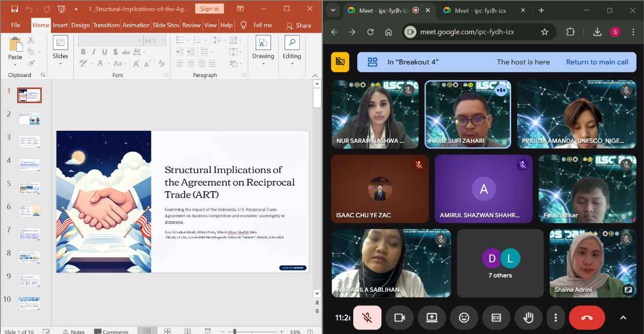Raise hand in the Meet call
This screenshot has height=334, width=644.
(528, 317)
